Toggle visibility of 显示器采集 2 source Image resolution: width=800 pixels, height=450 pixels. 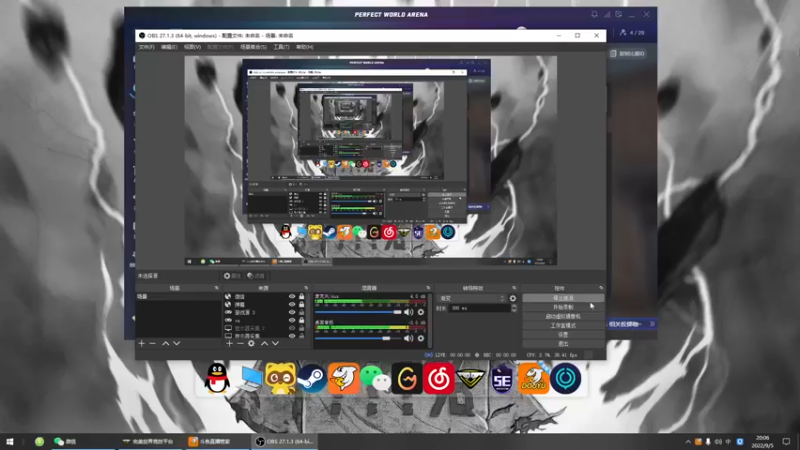[x=292, y=328]
